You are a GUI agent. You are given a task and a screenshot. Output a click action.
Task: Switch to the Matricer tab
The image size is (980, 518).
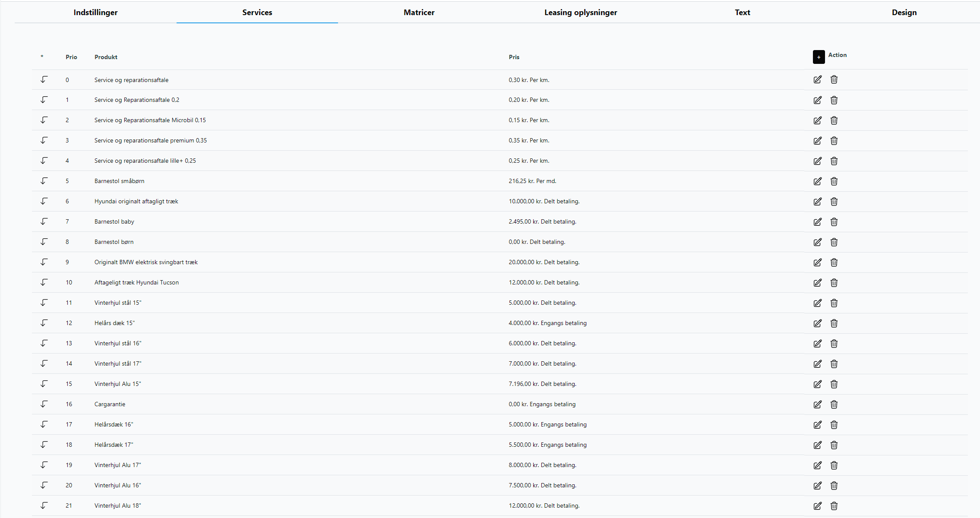tap(419, 13)
